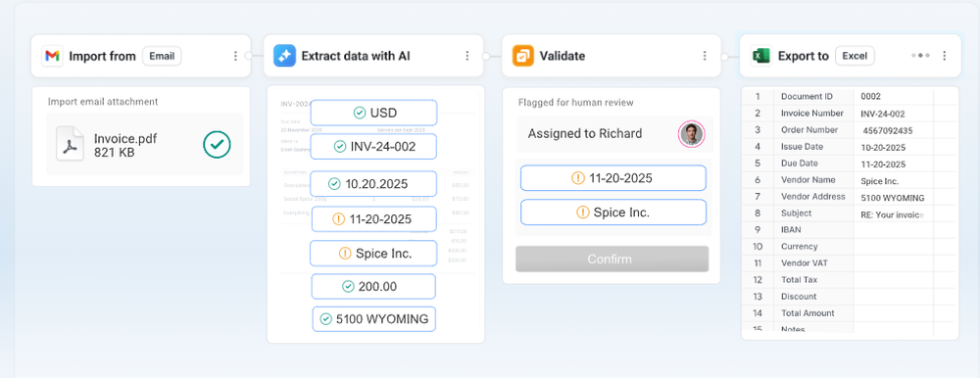
Task: Open the Export to Excel vertical dots menu
Action: pyautogui.click(x=945, y=56)
